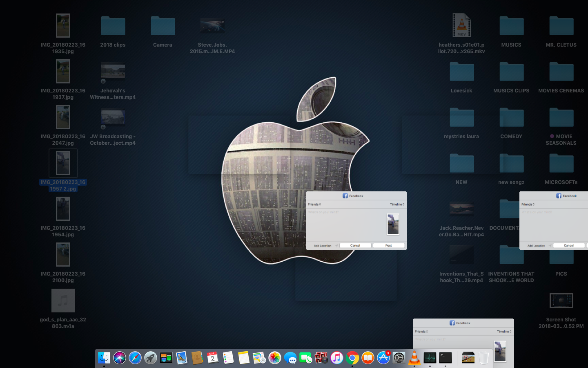Select attached photo thumbnail in Facebook sheet over Apple logo
Image resolution: width=588 pixels, height=368 pixels.
[x=393, y=224]
